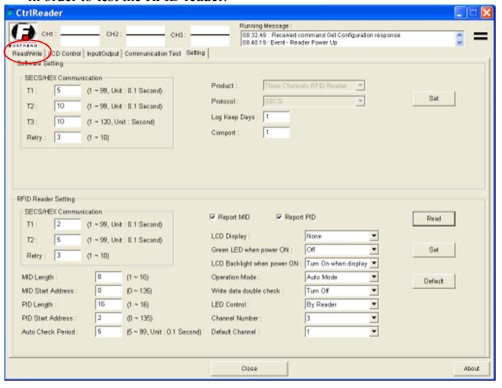The height and width of the screenshot is (388, 502).
Task: Click the Software Setting T3 field
Action: pyautogui.click(x=68, y=122)
